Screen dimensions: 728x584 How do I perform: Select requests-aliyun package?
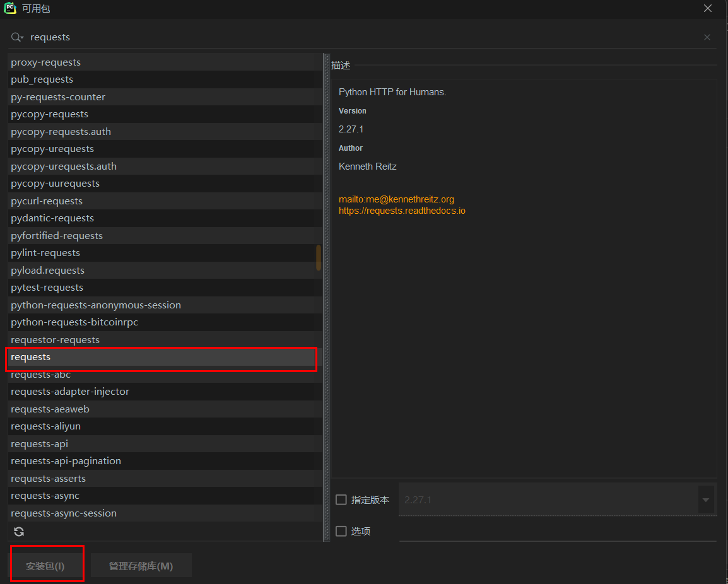(x=165, y=426)
